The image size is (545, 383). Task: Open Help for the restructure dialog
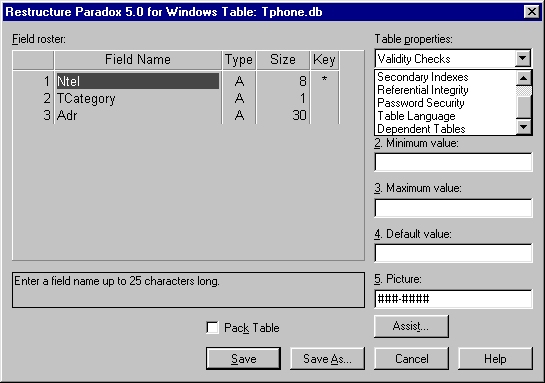click(x=495, y=358)
